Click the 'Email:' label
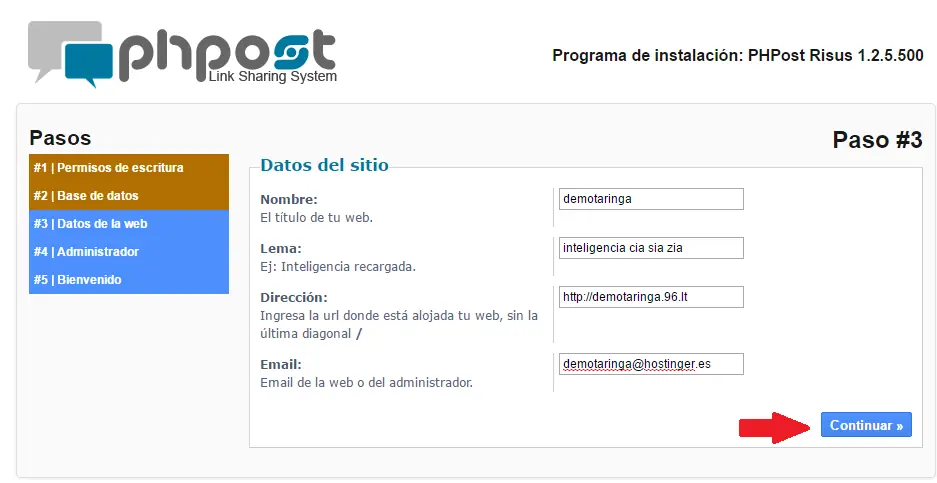This screenshot has height=483, width=937. 281,365
